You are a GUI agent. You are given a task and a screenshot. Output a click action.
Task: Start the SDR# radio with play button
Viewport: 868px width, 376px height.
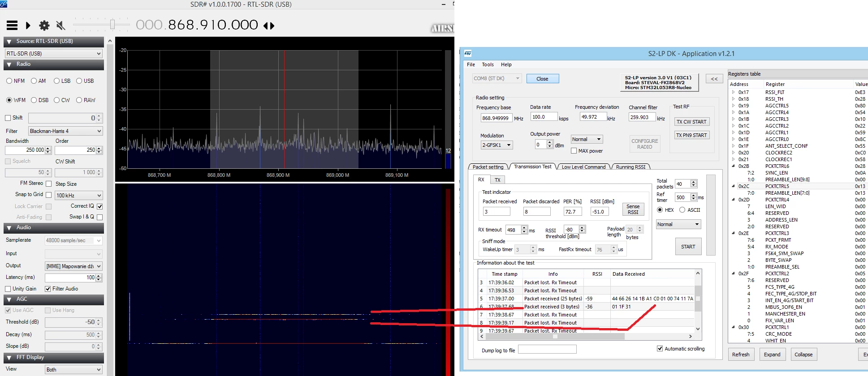28,26
